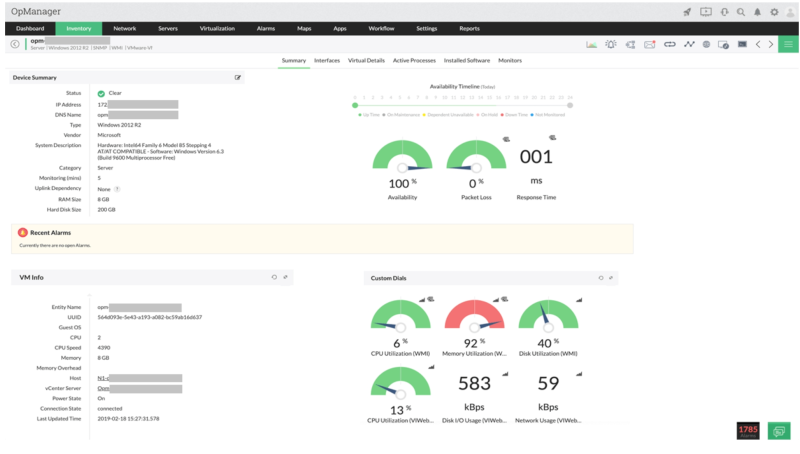Open the green hamburger menu button

click(x=788, y=44)
